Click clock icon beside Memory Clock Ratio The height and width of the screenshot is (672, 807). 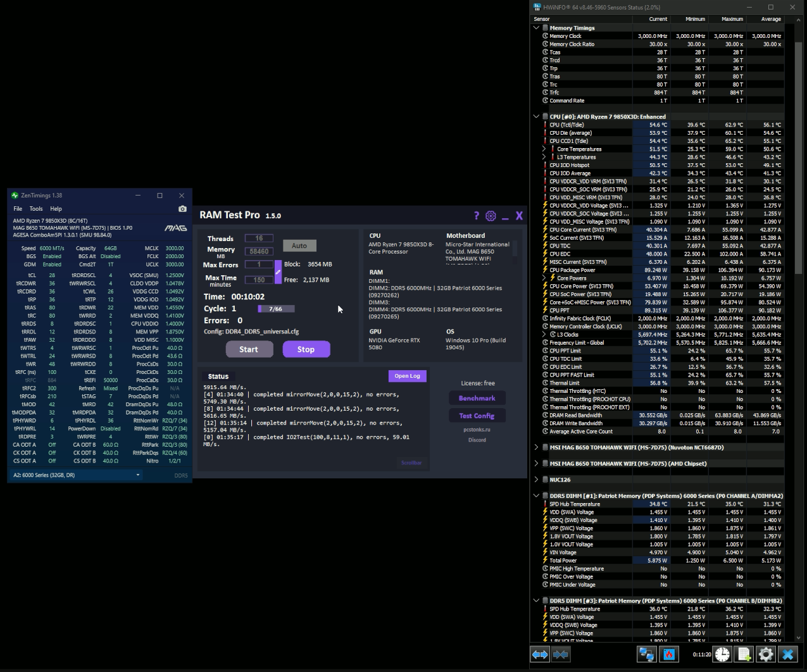tap(545, 44)
